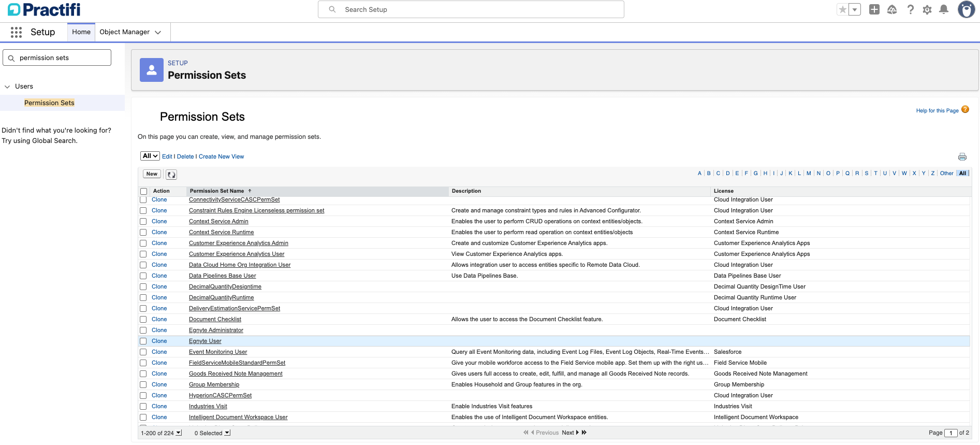The image size is (980, 445).
Task: Click the Next page arrow
Action: [577, 433]
